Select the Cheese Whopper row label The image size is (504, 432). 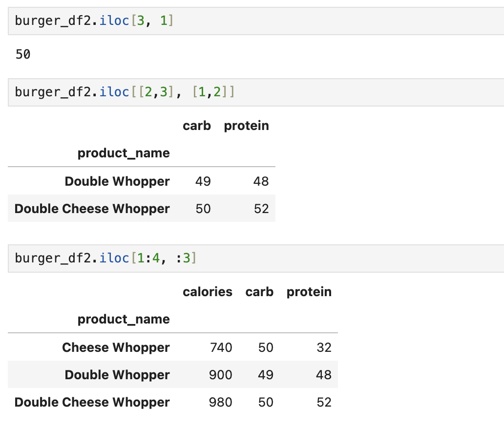[x=116, y=347]
